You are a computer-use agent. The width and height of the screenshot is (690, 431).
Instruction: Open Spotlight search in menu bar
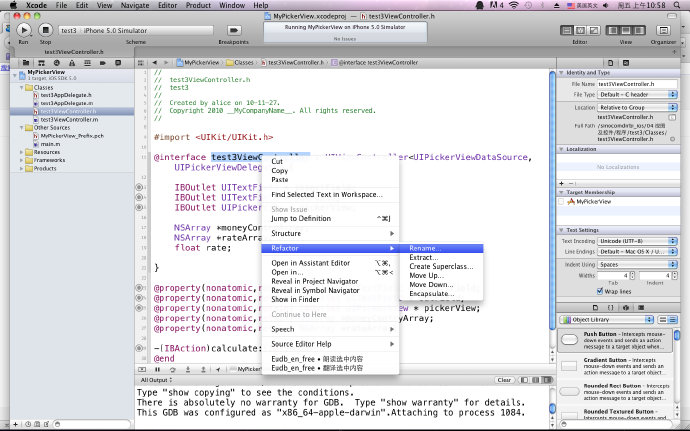[x=677, y=5]
